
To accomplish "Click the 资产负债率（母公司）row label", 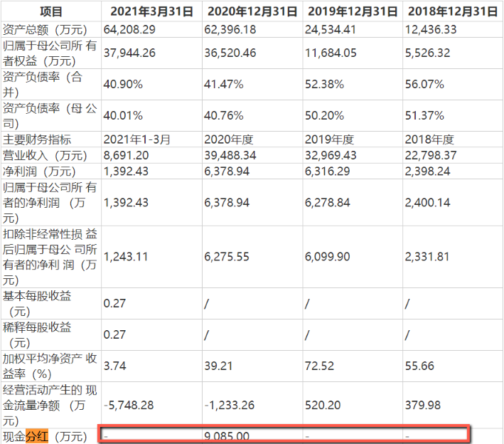I will pos(50,115).
